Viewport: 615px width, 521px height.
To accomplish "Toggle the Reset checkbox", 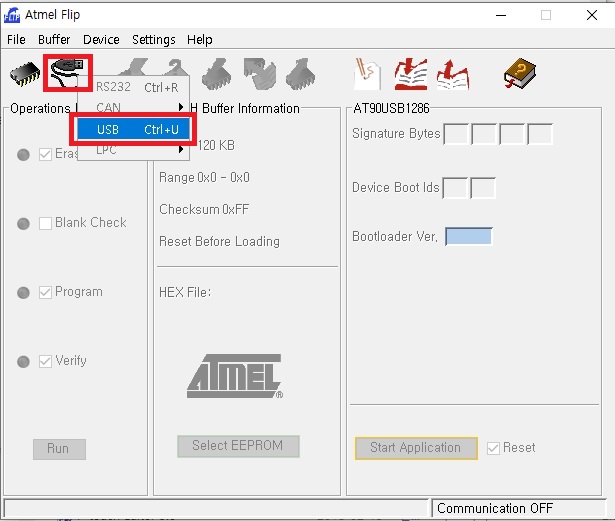I will click(493, 448).
